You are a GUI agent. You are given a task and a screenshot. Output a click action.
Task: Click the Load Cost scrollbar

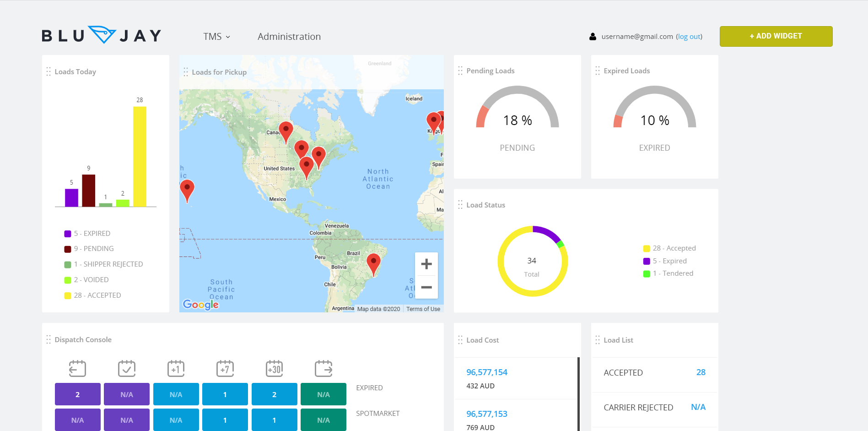(x=578, y=394)
